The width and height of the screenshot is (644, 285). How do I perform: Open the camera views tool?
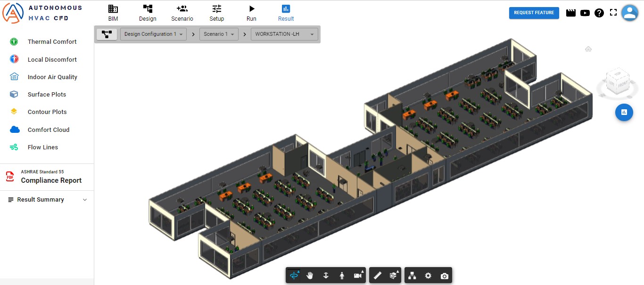[x=357, y=275]
